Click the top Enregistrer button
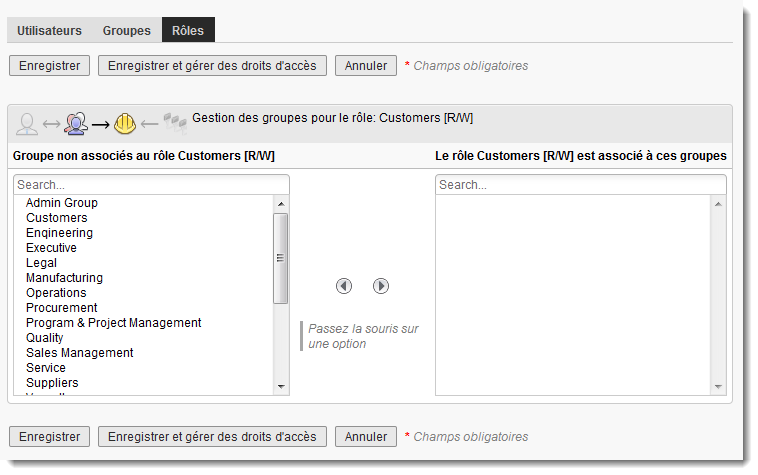This screenshot has width=758, height=475. click(49, 66)
